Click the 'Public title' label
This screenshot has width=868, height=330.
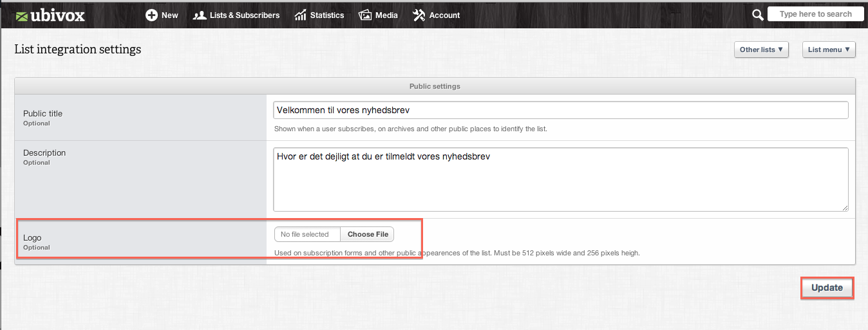42,113
